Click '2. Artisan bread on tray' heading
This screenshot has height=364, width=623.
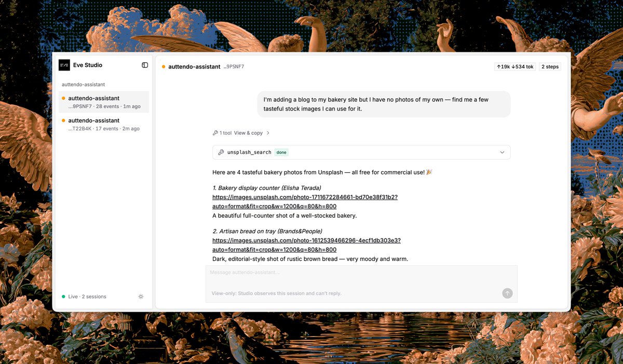pyautogui.click(x=267, y=231)
